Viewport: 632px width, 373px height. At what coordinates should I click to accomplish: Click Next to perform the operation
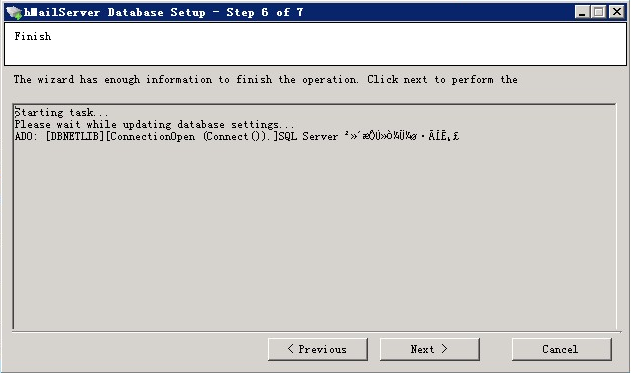(430, 349)
